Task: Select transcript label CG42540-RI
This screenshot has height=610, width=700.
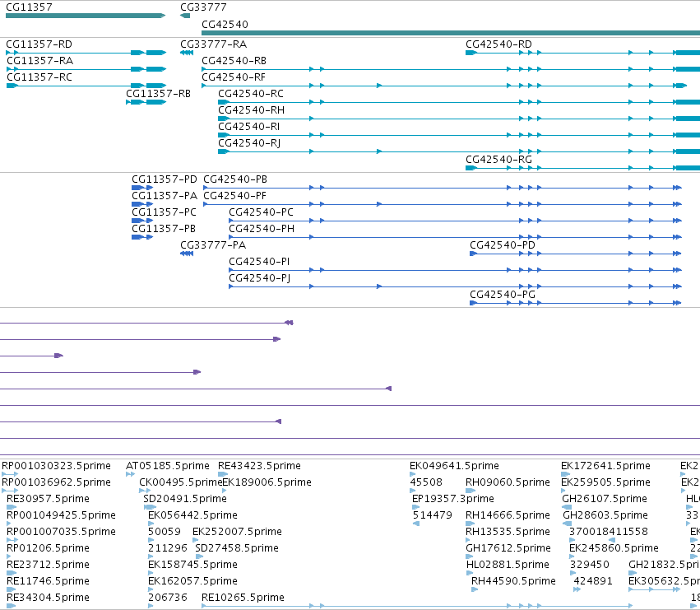Action: click(x=249, y=127)
